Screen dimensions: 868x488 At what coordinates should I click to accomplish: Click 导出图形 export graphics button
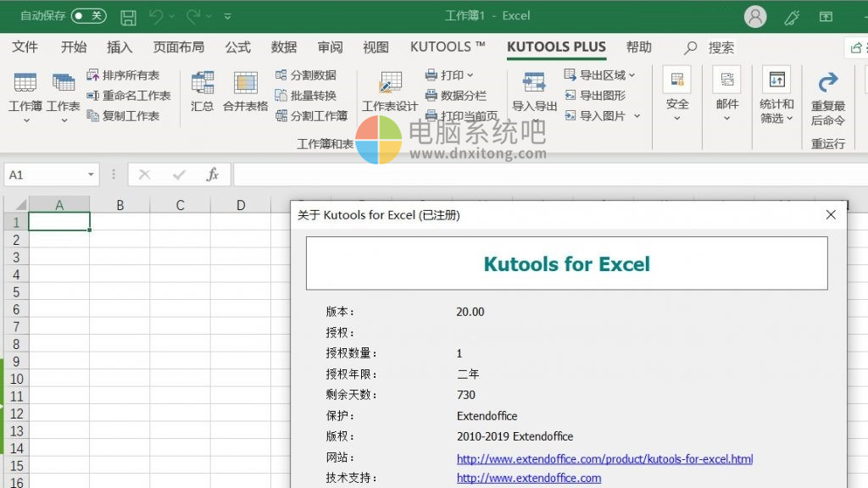click(594, 96)
